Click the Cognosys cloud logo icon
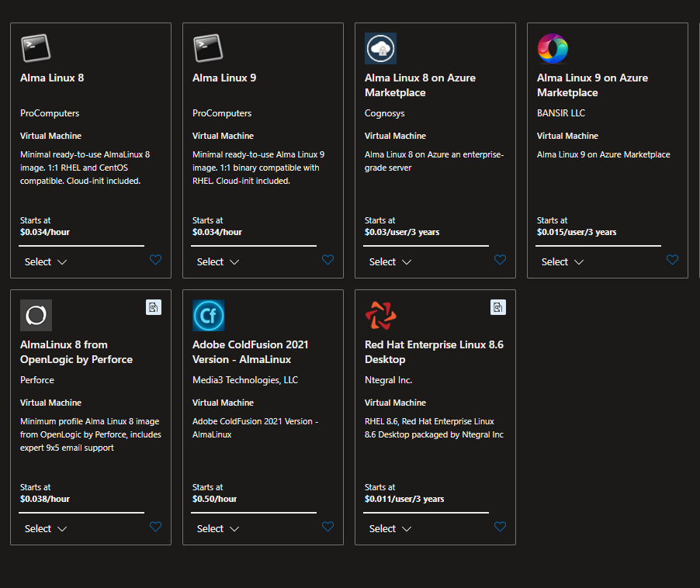 [x=380, y=48]
